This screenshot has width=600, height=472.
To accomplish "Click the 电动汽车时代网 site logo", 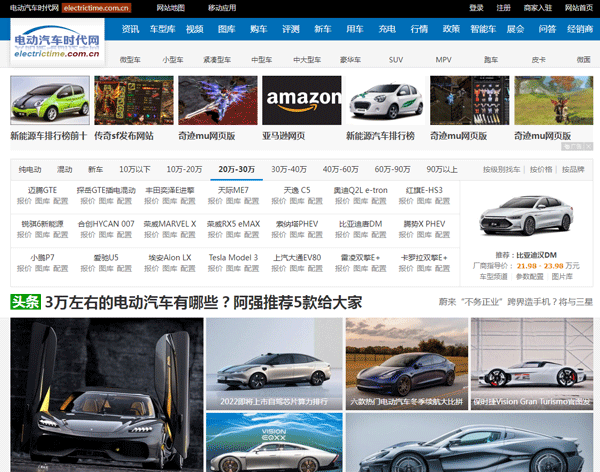I will [x=57, y=42].
